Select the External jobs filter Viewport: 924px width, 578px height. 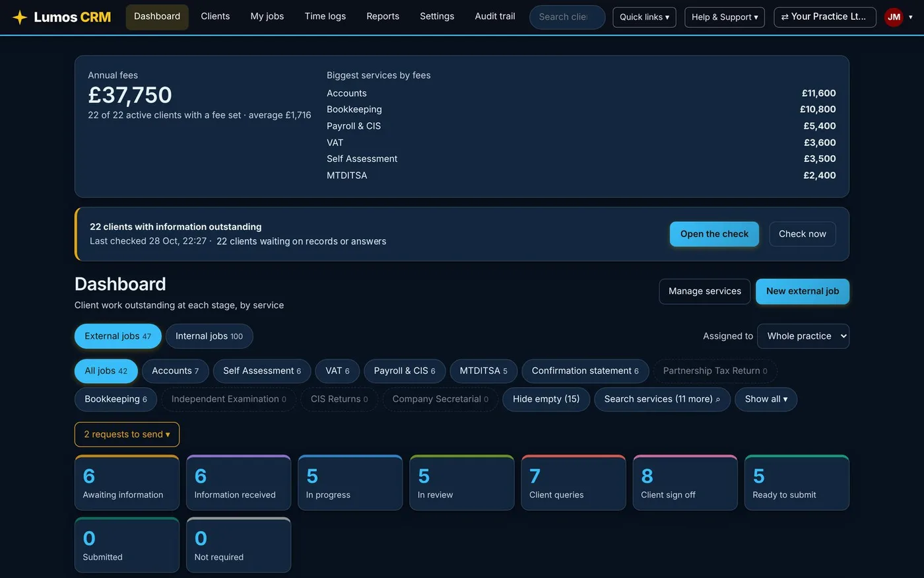117,336
